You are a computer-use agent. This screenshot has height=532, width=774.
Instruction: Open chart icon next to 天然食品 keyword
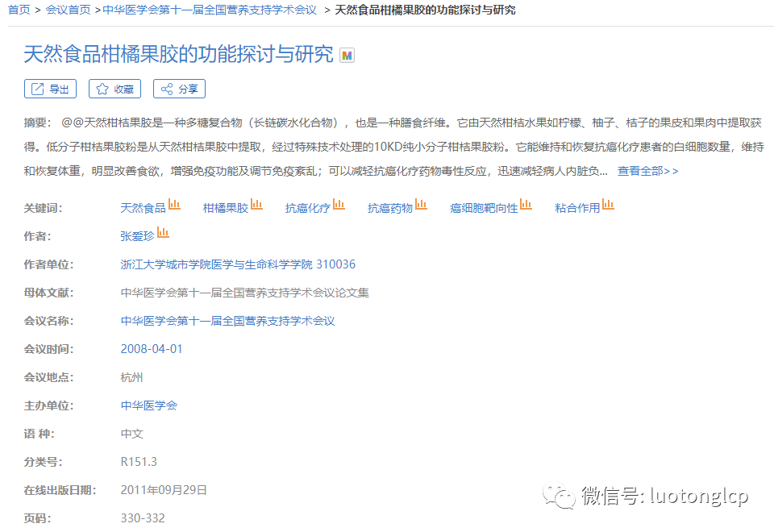tap(174, 204)
